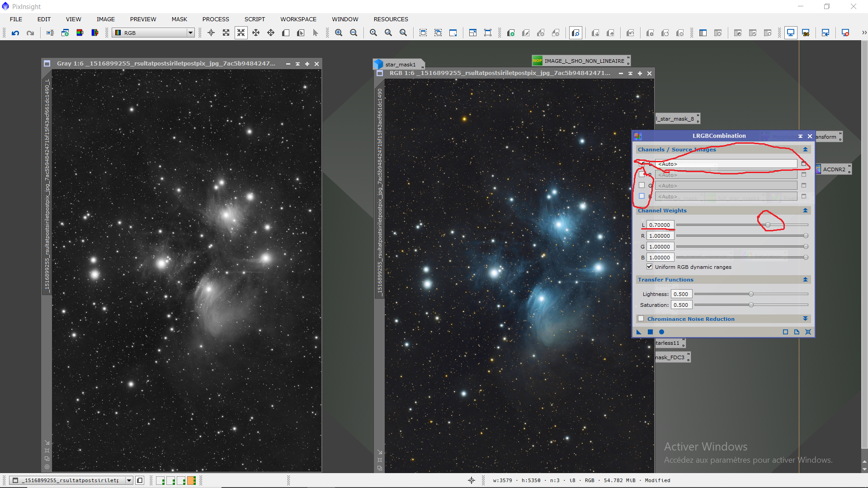Viewport: 868px width, 488px height.
Task: Enable Chrominance Noise Reduction checkbox
Action: point(641,319)
